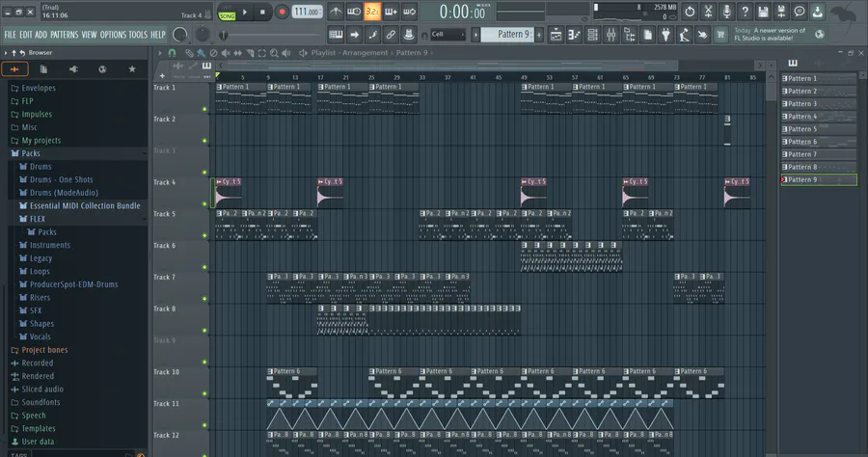Open the Pattern 9 selector dropdown
The height and width of the screenshot is (457, 868).
507,35
